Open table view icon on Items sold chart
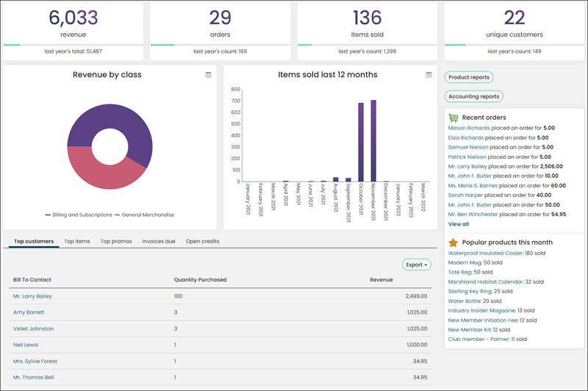Image resolution: width=588 pixels, height=391 pixels. pyautogui.click(x=429, y=75)
